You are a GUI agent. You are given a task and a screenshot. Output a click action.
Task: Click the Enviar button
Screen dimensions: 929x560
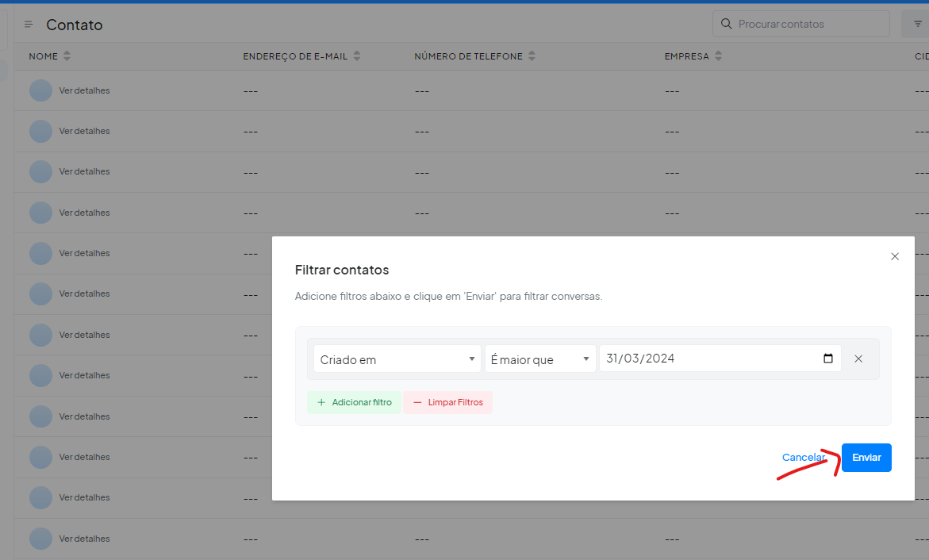tap(866, 458)
